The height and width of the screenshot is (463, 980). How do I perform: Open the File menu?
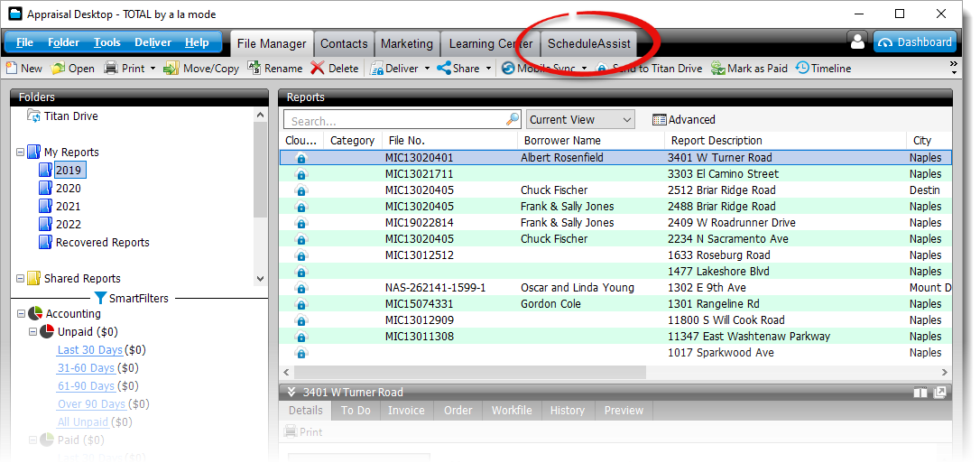click(25, 42)
